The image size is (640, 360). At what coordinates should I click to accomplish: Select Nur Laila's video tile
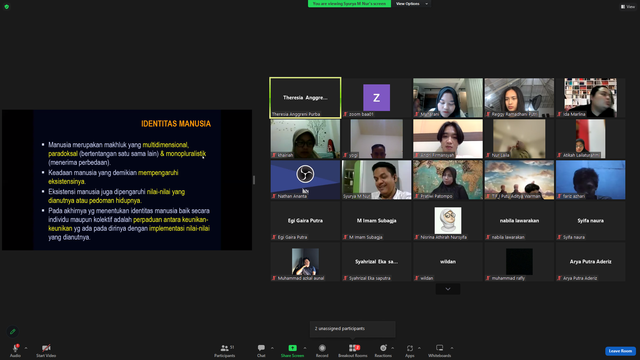[x=519, y=139]
